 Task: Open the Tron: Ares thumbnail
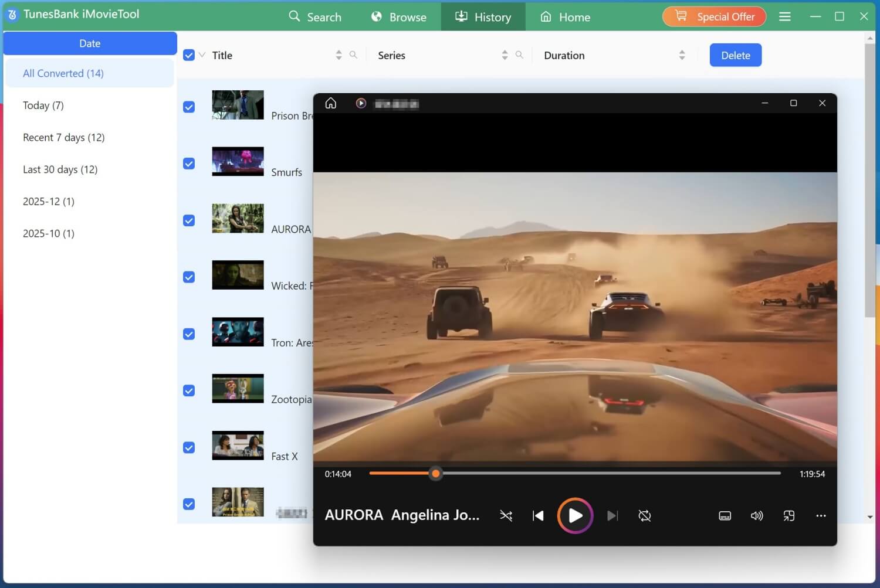(x=238, y=332)
